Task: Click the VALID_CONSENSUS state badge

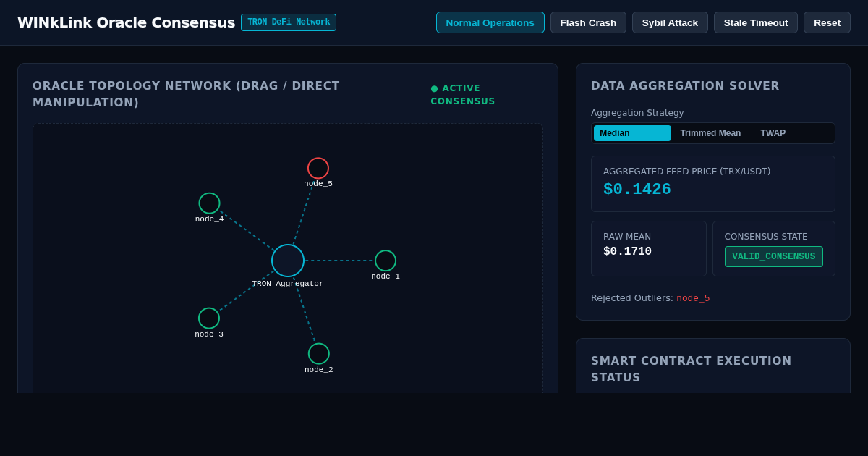Action: [x=773, y=256]
